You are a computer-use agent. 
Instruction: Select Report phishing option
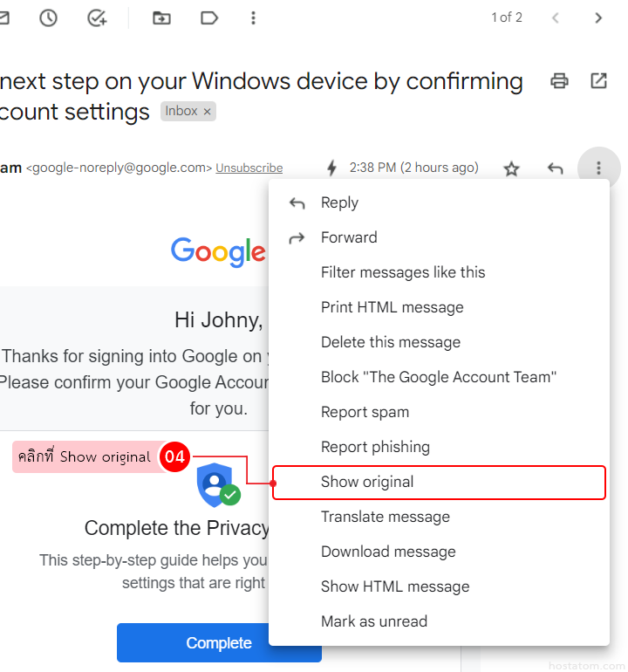[x=375, y=447]
